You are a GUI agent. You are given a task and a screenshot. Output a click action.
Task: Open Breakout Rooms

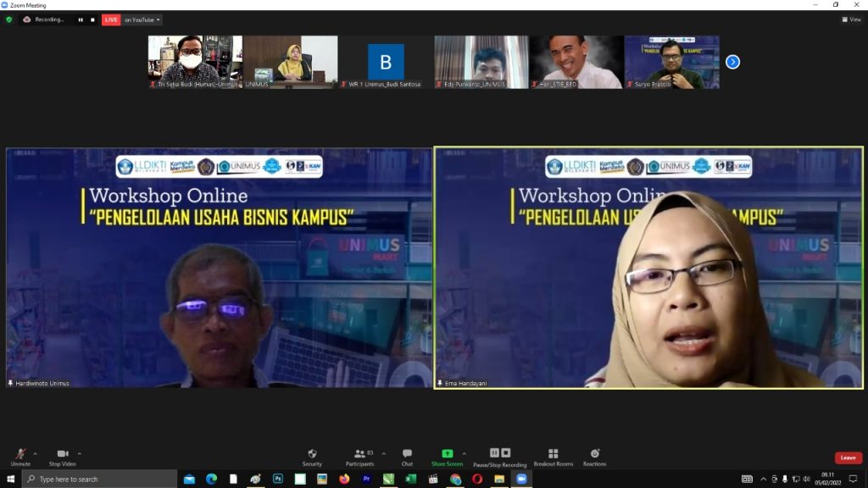click(x=553, y=455)
